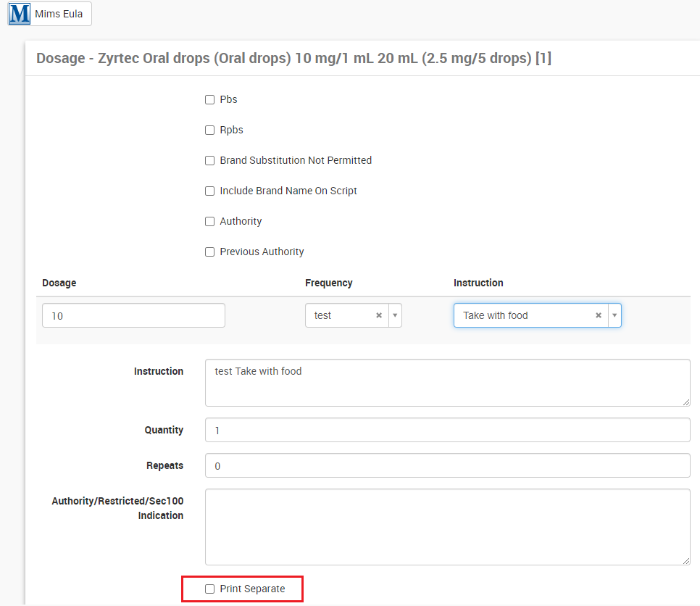Clear the Take with food selection
700x606 pixels.
(x=599, y=315)
